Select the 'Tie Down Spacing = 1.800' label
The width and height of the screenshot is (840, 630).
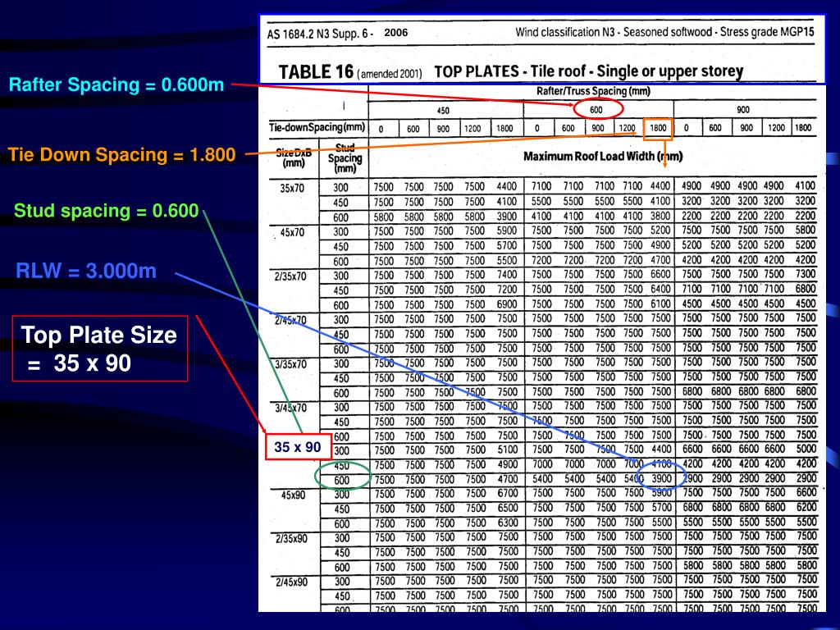click(x=121, y=154)
